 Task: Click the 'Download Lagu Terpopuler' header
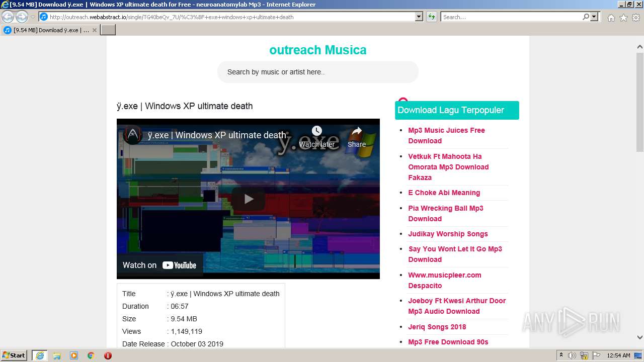457,110
